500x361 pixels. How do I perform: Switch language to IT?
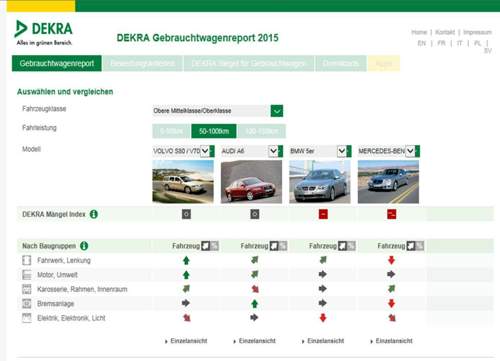tap(460, 43)
